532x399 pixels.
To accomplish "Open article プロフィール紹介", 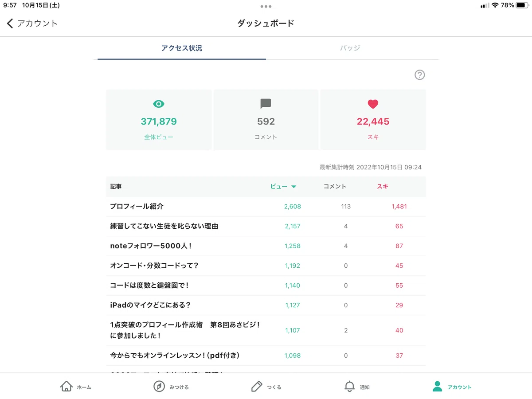I will pos(137,206).
